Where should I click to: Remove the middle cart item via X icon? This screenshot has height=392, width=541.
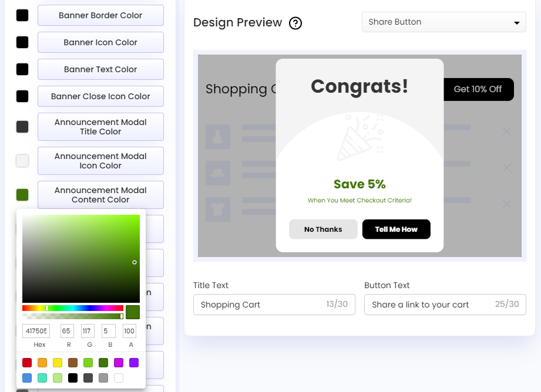[x=506, y=168]
